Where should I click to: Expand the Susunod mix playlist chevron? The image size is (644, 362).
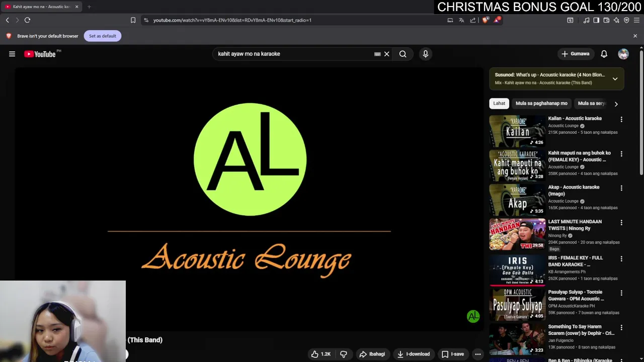(x=615, y=79)
